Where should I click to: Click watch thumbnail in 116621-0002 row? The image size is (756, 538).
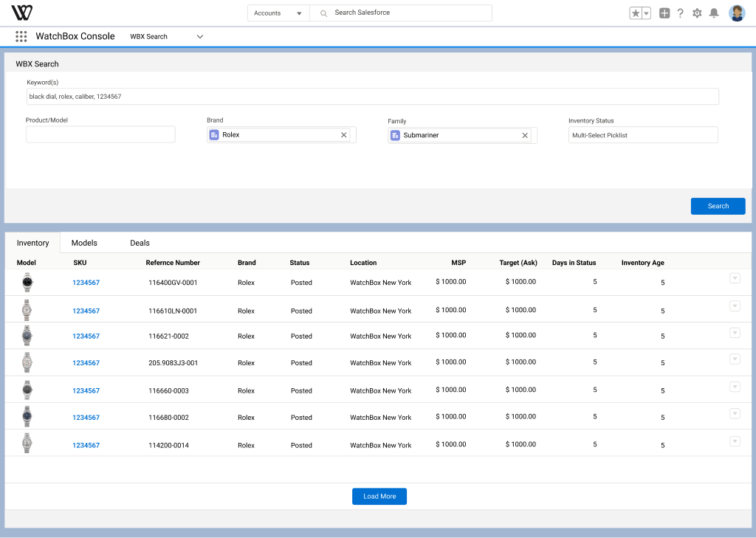[27, 336]
